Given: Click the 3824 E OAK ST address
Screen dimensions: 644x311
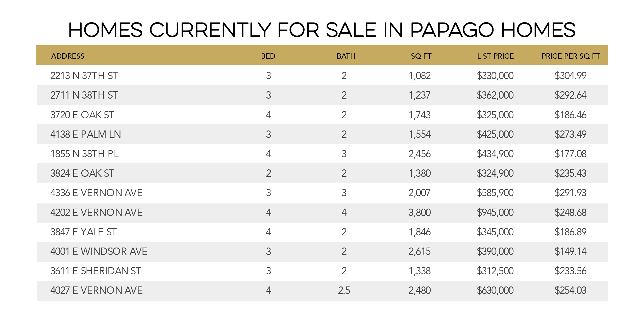Looking at the screenshot, I should 82,173.
